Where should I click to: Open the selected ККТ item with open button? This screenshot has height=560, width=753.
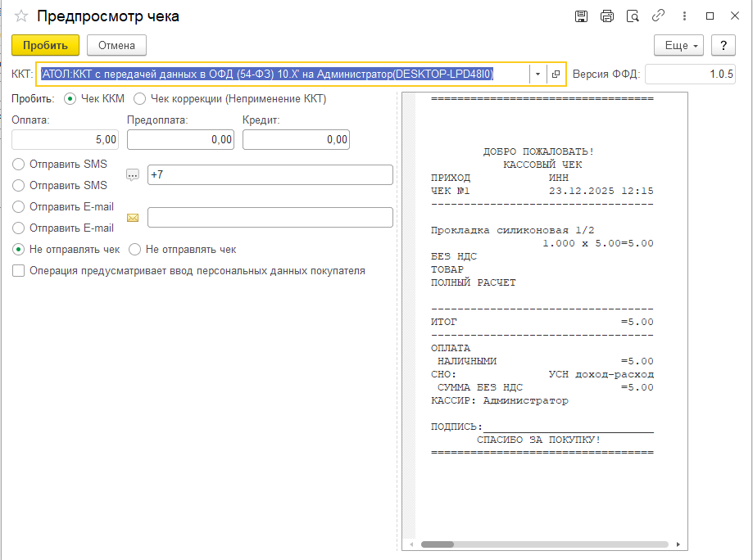(556, 75)
